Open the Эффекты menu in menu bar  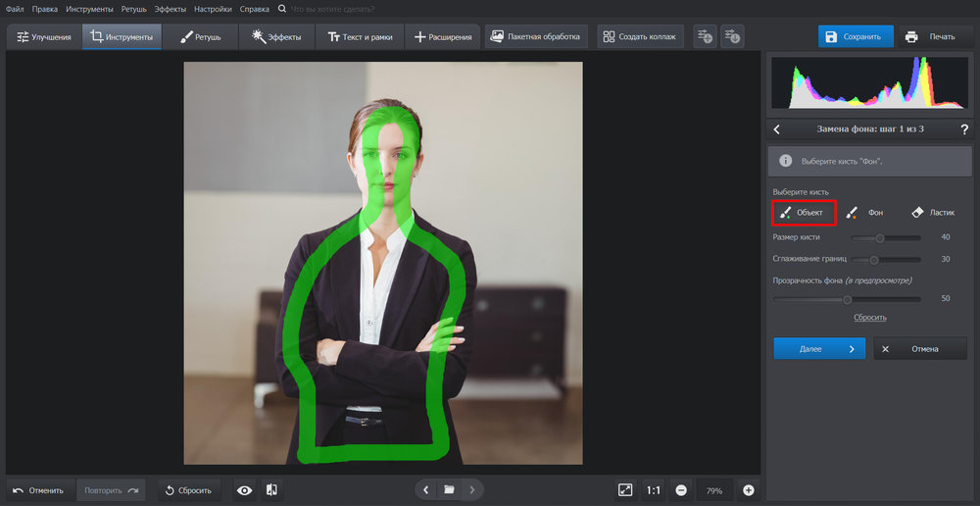[x=170, y=10]
